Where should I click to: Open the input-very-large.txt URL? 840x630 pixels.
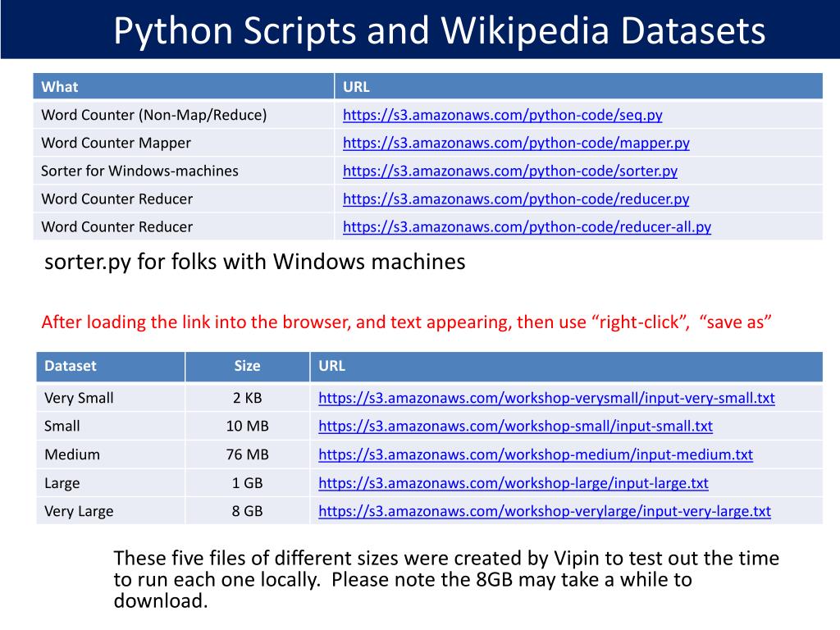coord(545,511)
